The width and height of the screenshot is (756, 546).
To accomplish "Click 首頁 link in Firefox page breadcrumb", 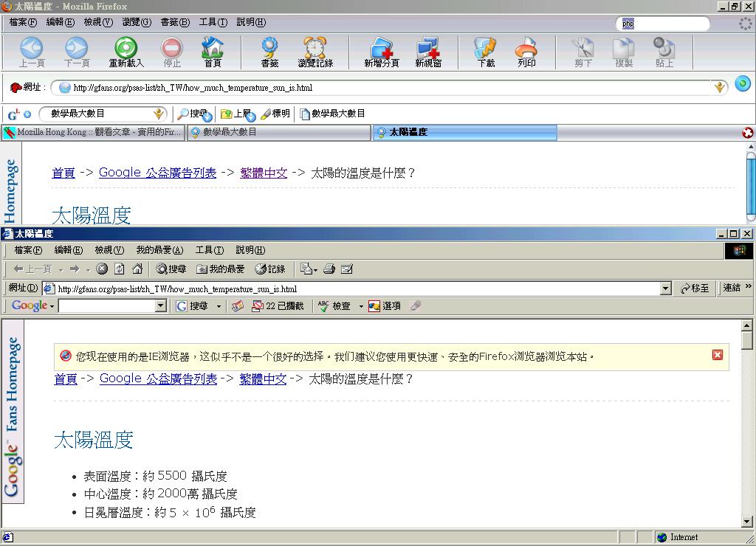I will tap(63, 173).
